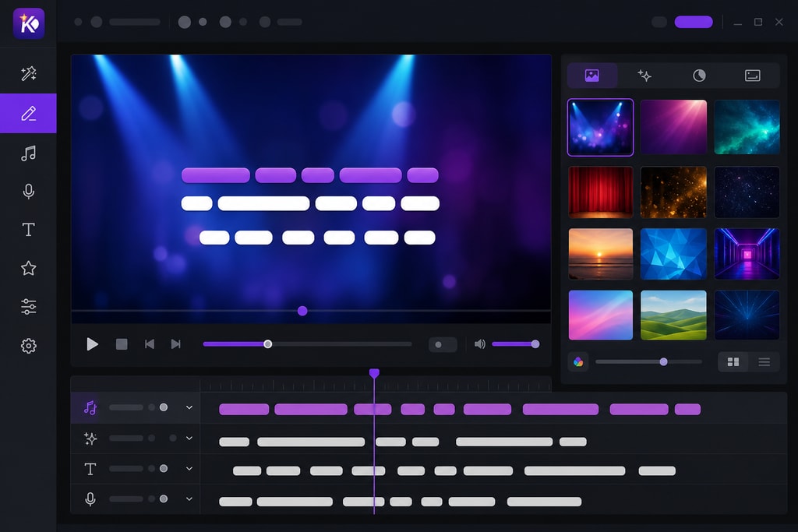
Task: Open the gear settings in sidebar
Action: (x=29, y=346)
